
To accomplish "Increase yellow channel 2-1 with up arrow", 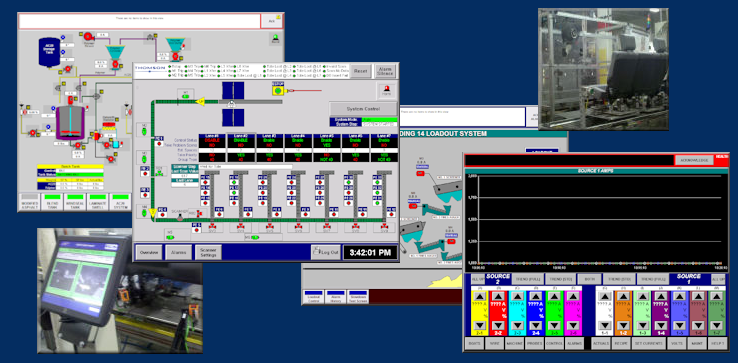I will pos(480,297).
